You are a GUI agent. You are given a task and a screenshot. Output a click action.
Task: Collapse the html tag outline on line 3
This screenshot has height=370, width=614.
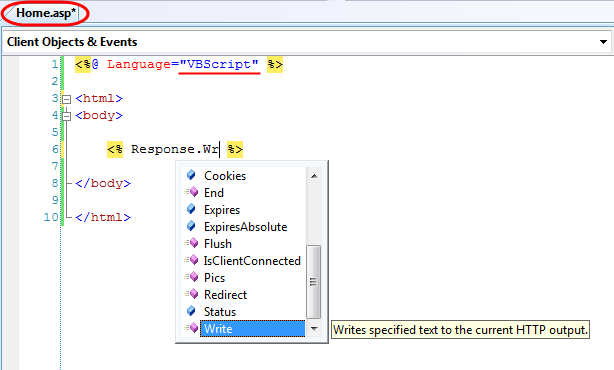click(x=67, y=99)
